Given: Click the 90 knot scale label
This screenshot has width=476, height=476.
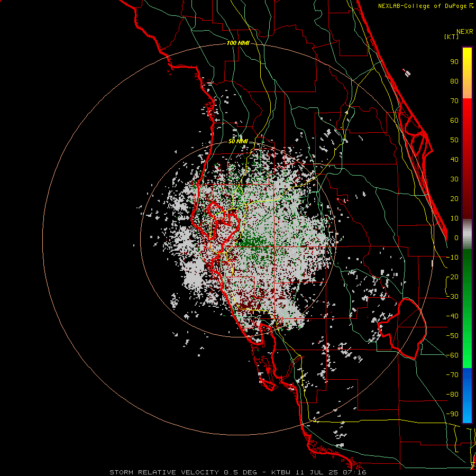Looking at the screenshot, I should 454,62.
